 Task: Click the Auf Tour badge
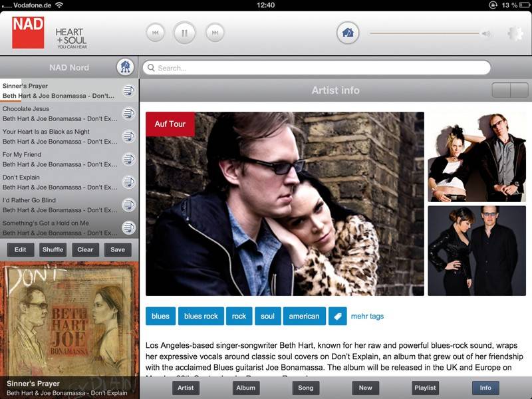(170, 124)
